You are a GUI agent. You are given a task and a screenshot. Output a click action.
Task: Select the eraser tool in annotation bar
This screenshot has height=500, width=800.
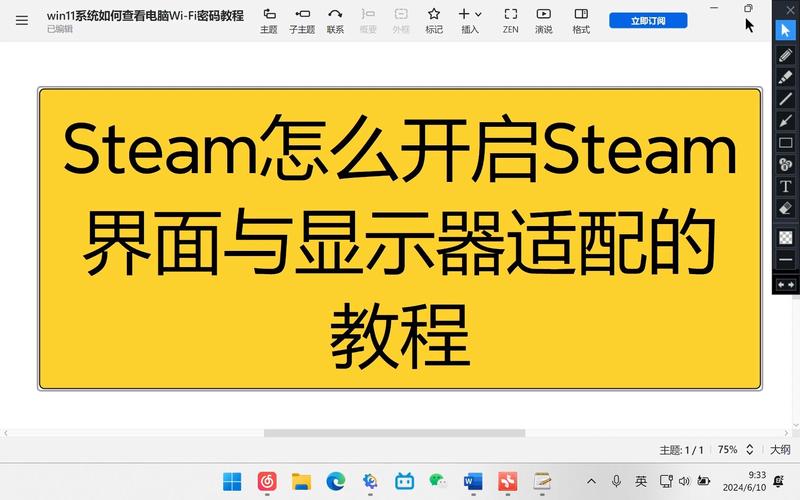(x=786, y=208)
